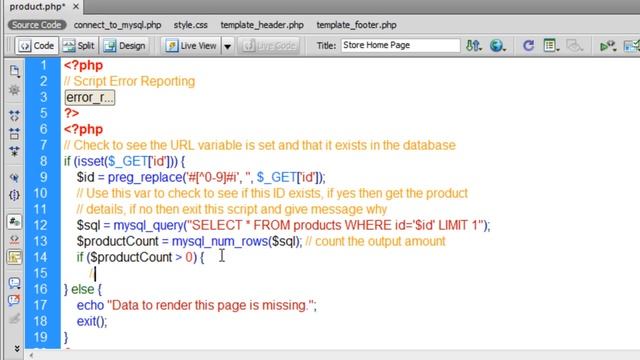Screen dimensions: 640x360
Task: Click line number 1 in the gutter
Action: pos(43,65)
